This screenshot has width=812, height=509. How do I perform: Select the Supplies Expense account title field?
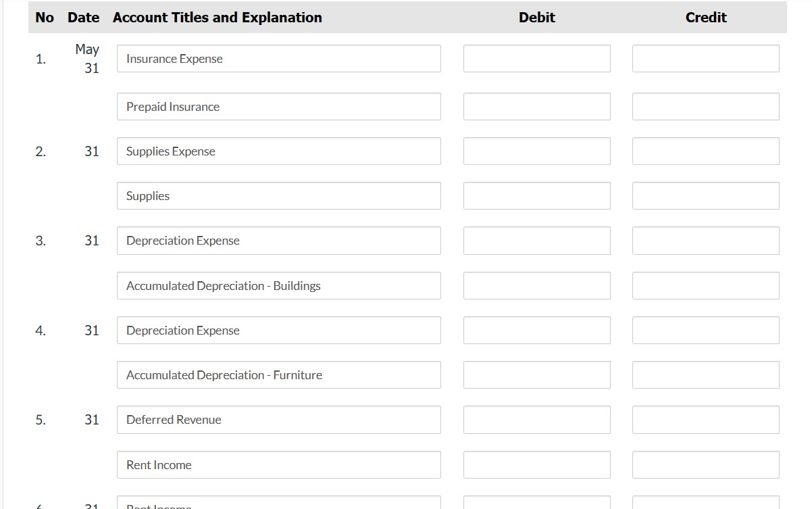click(279, 151)
